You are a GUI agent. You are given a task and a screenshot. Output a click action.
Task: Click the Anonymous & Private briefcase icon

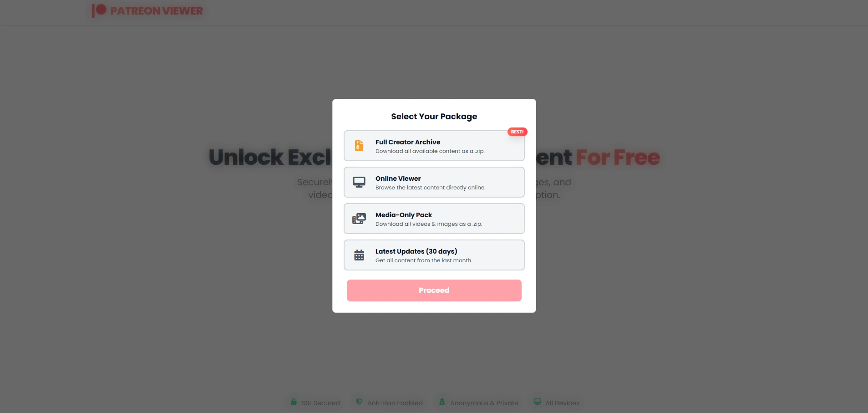(x=442, y=402)
